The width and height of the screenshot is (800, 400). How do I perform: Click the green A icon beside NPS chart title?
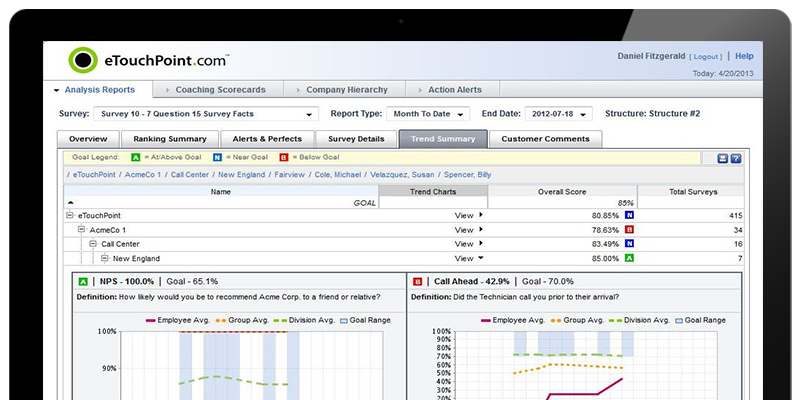83,282
